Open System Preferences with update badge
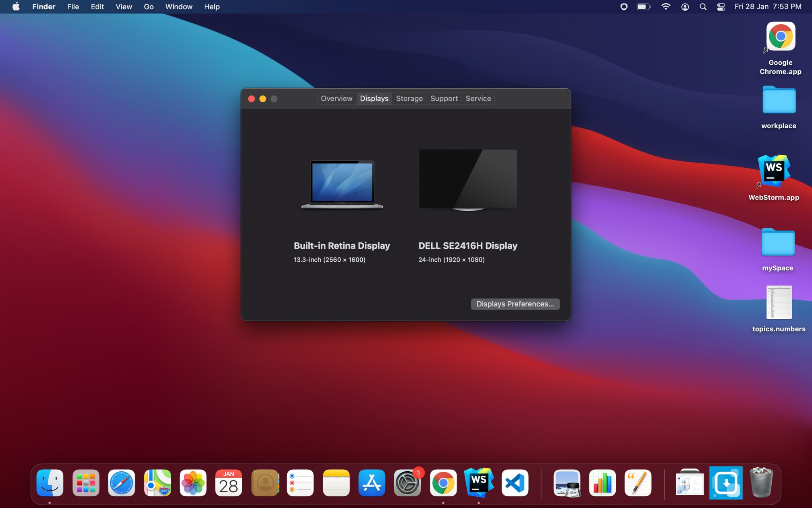This screenshot has width=812, height=508. [x=407, y=483]
